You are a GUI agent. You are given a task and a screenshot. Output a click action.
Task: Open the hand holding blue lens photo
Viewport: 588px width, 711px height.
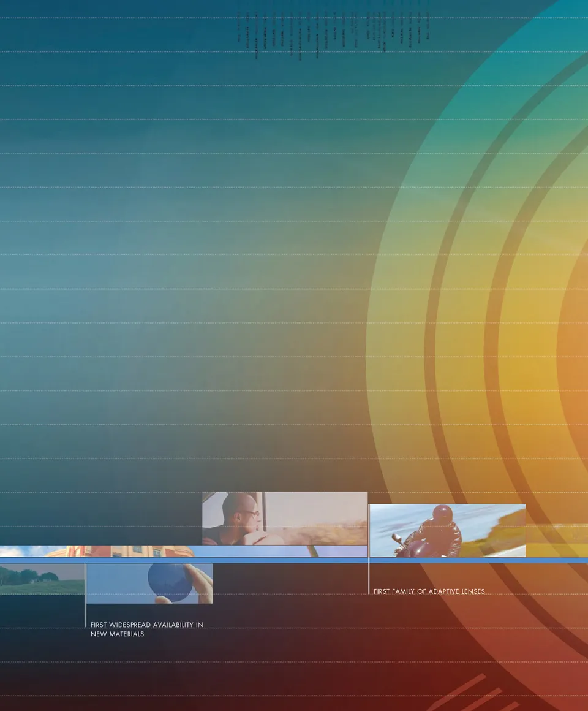[149, 584]
